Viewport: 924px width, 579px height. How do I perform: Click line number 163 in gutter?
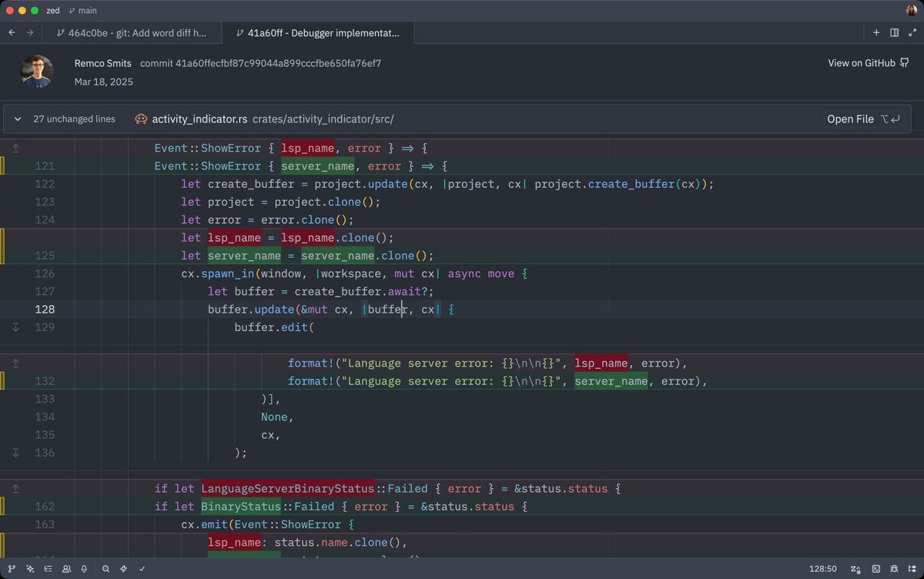pyautogui.click(x=45, y=524)
